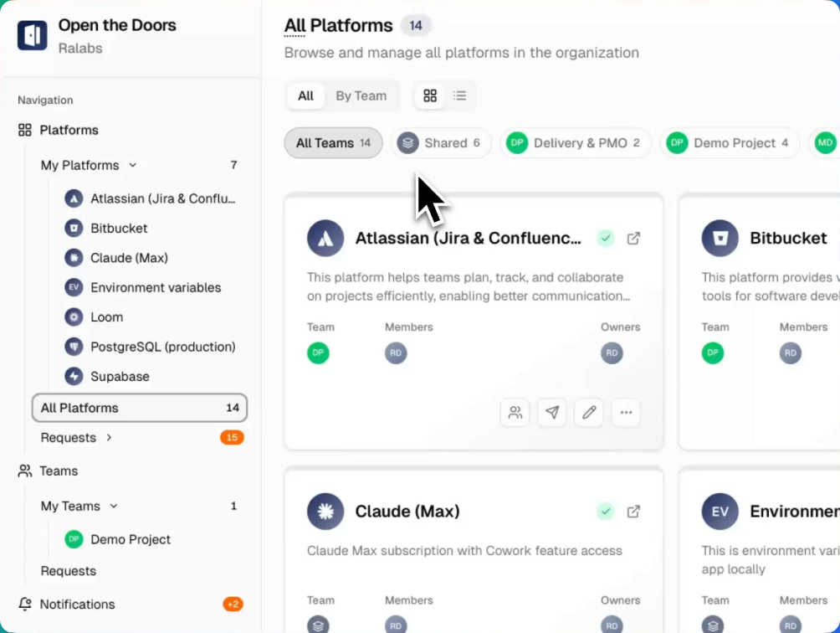Expand the Requests chevron under Platforms
840x633 pixels.
coord(110,438)
